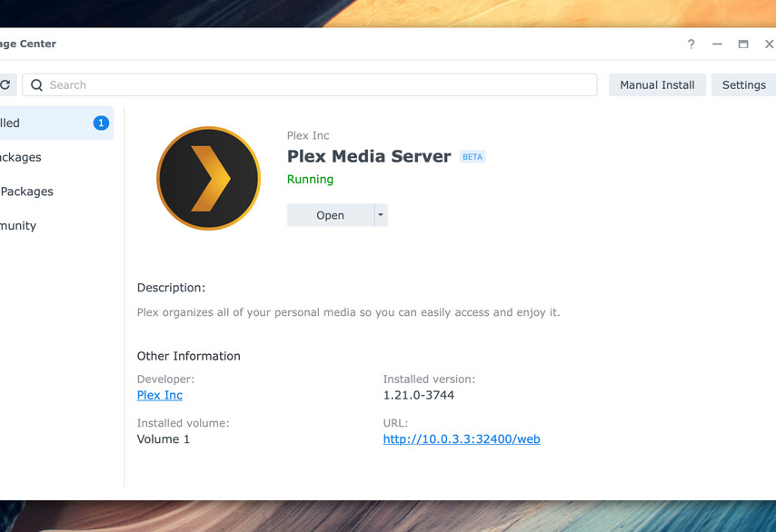776x532 pixels.
Task: Click the blue badge showing 1
Action: (x=101, y=123)
